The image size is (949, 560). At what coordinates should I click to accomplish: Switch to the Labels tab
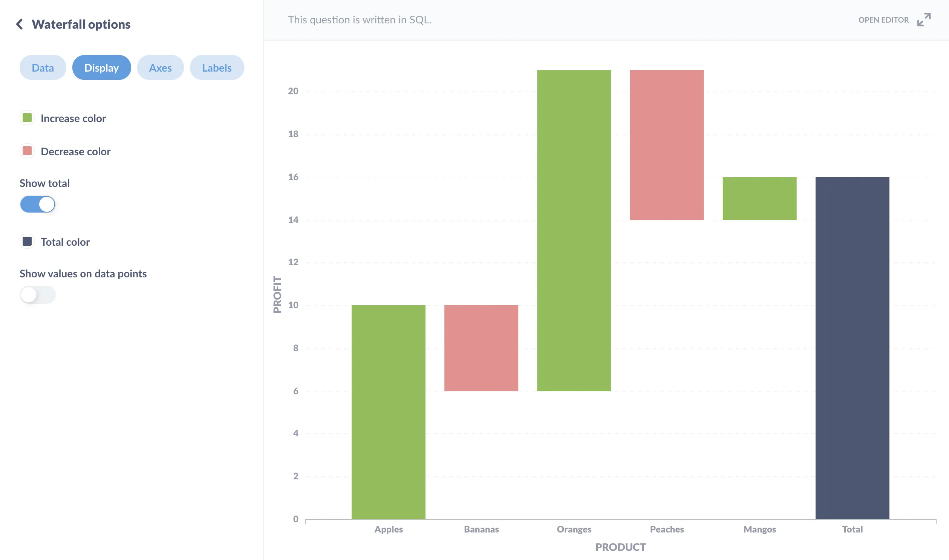[x=217, y=67]
